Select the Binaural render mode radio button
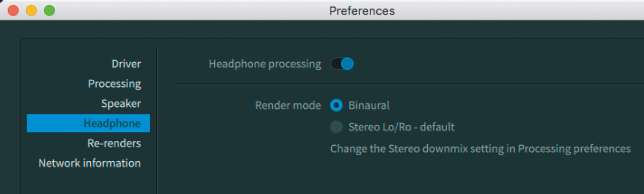 point(336,106)
